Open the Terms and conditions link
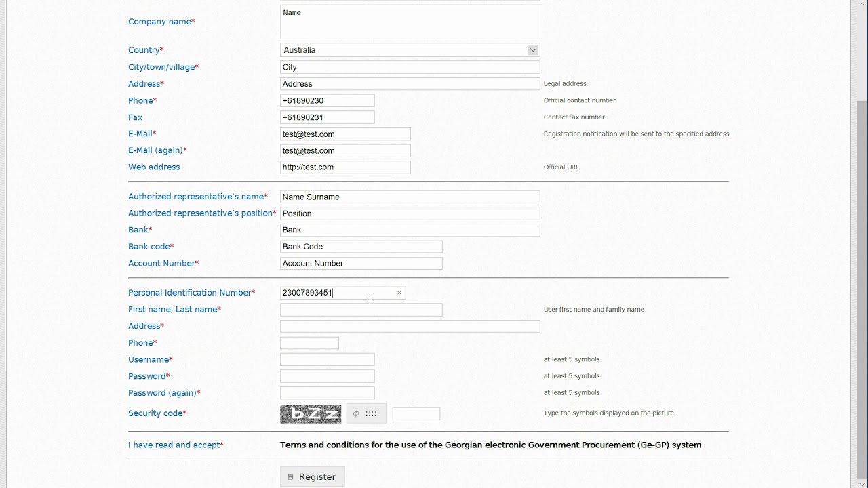The width and height of the screenshot is (868, 488). coord(490,445)
